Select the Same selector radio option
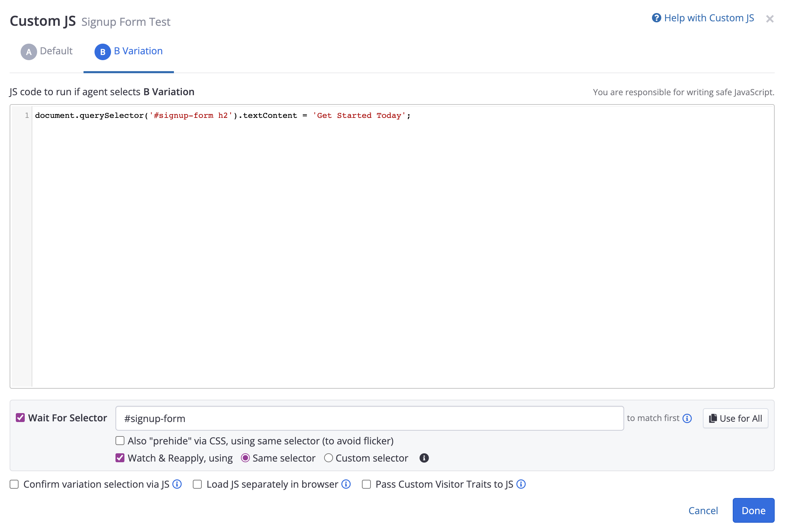Viewport: 785px width, 532px height. pos(245,458)
